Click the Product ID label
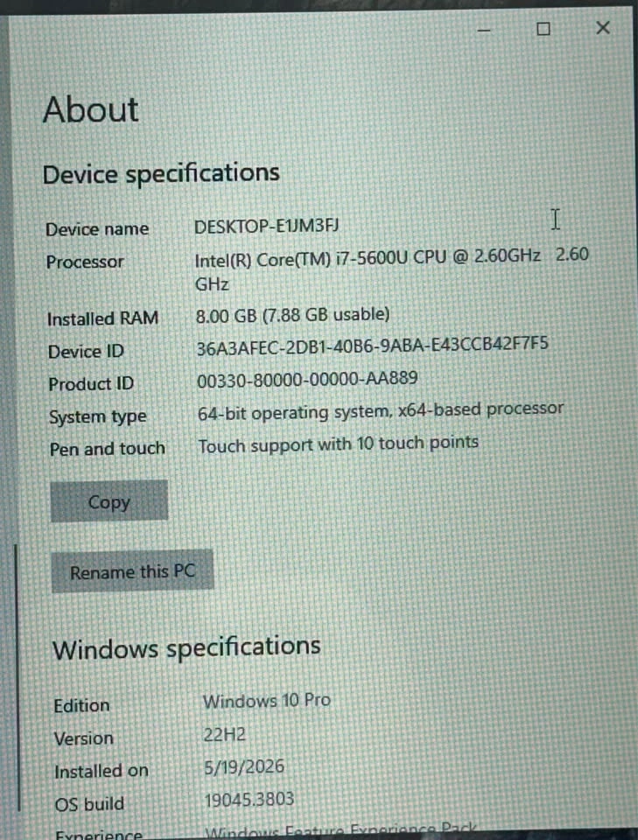Image resolution: width=638 pixels, height=840 pixels. tap(90, 383)
